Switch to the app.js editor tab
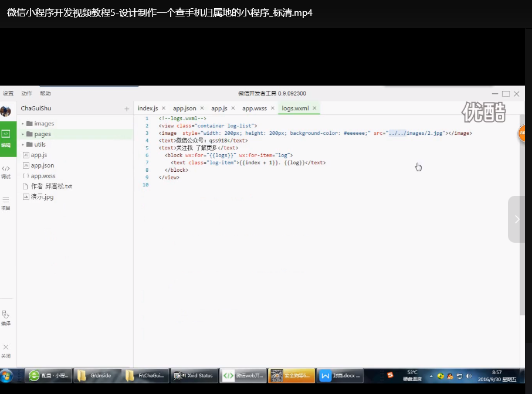 (x=219, y=108)
